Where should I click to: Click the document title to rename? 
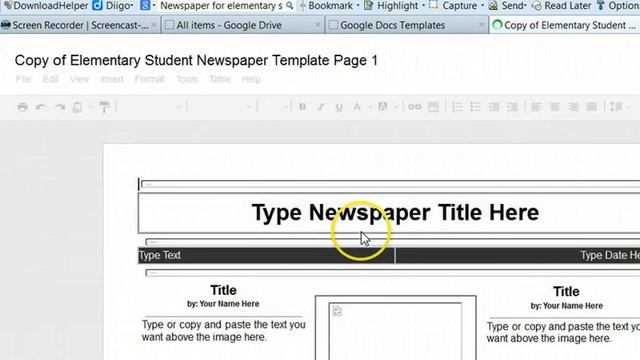point(196,60)
